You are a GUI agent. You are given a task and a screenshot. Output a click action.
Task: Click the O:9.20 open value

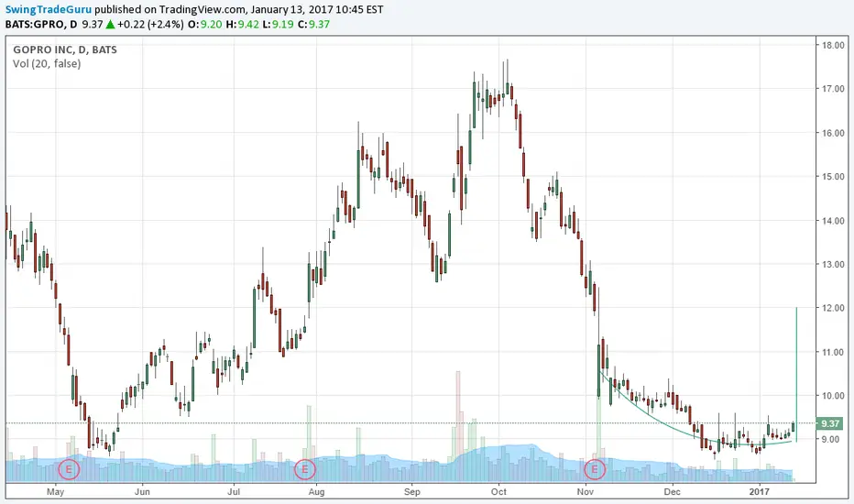[x=205, y=24]
